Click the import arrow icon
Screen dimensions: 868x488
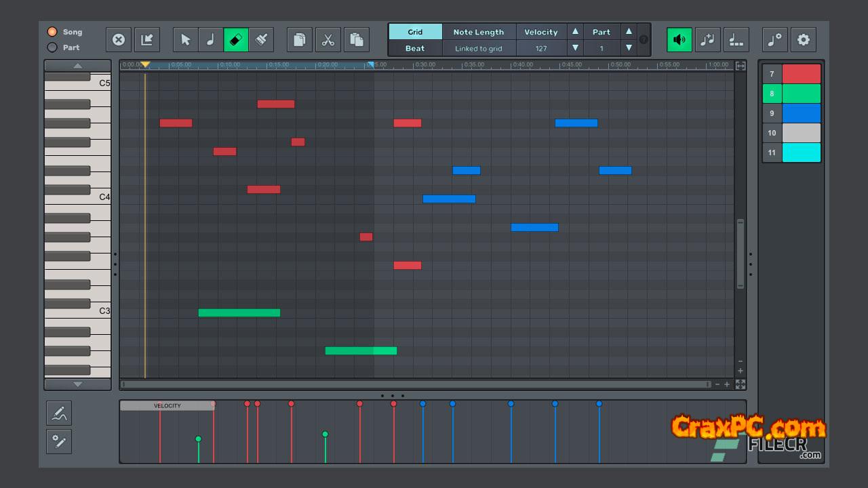[146, 40]
